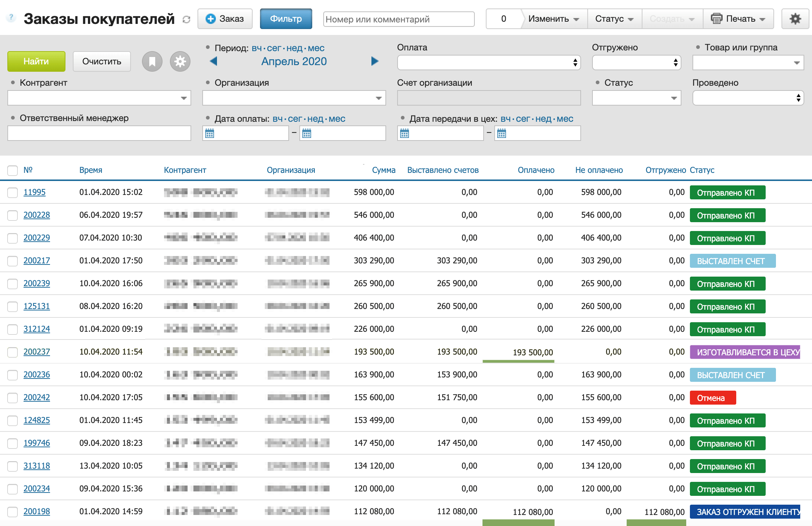This screenshot has height=526, width=812.
Task: Refresh the orders list with reload icon
Action: (x=186, y=19)
